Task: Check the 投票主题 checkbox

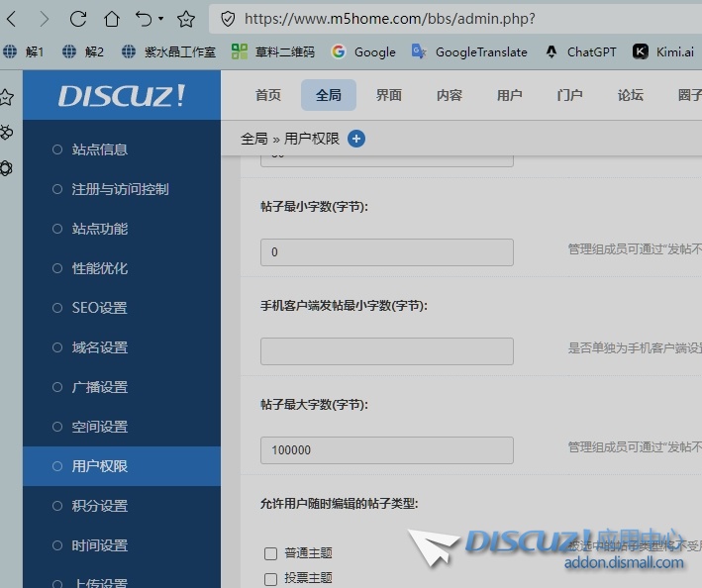Action: [x=271, y=579]
